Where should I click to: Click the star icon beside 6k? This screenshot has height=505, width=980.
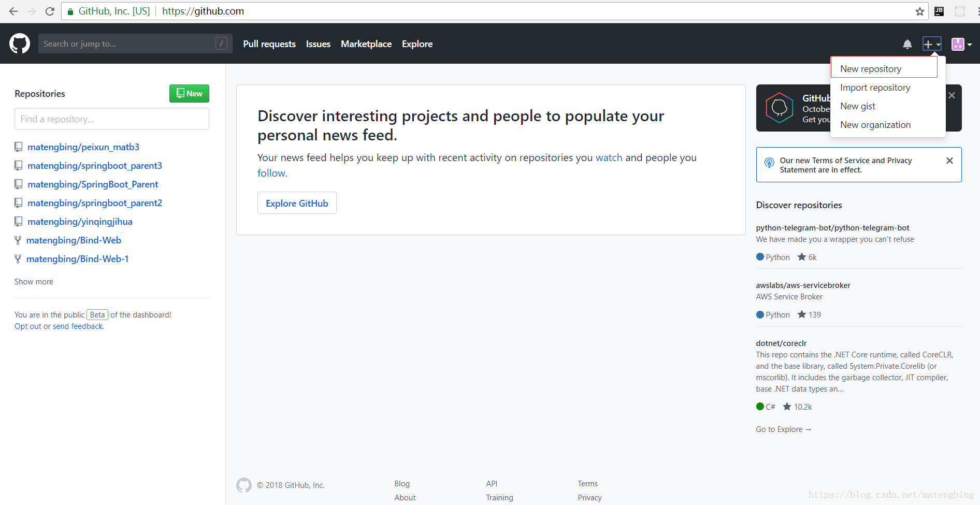[x=802, y=257]
